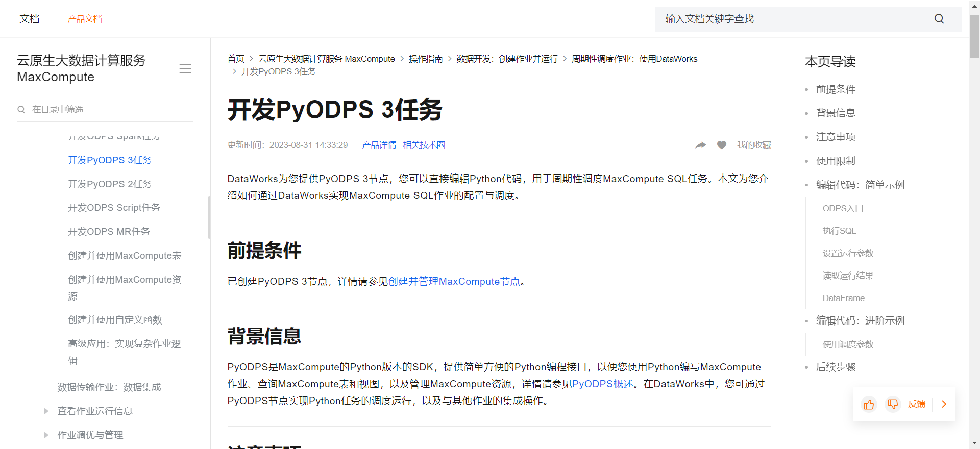Image resolution: width=980 pixels, height=449 pixels.
Task: Select 开发ODPS MR任务 in sidebar
Action: pyautogui.click(x=109, y=232)
